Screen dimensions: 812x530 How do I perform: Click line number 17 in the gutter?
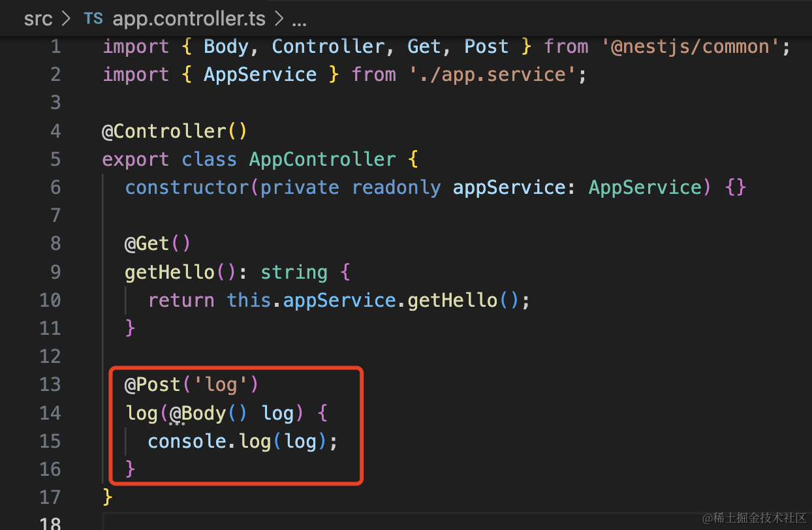(x=50, y=497)
